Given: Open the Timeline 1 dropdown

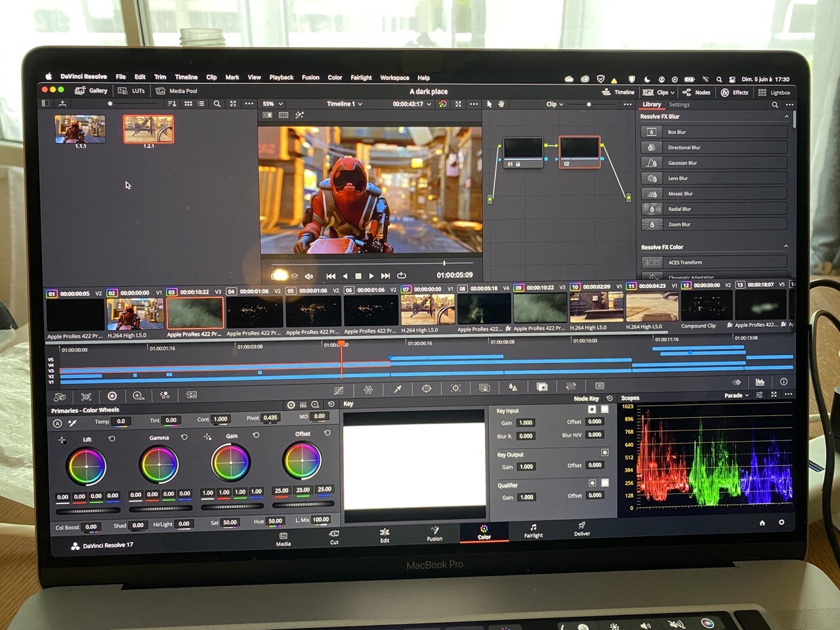Looking at the screenshot, I should click(345, 104).
